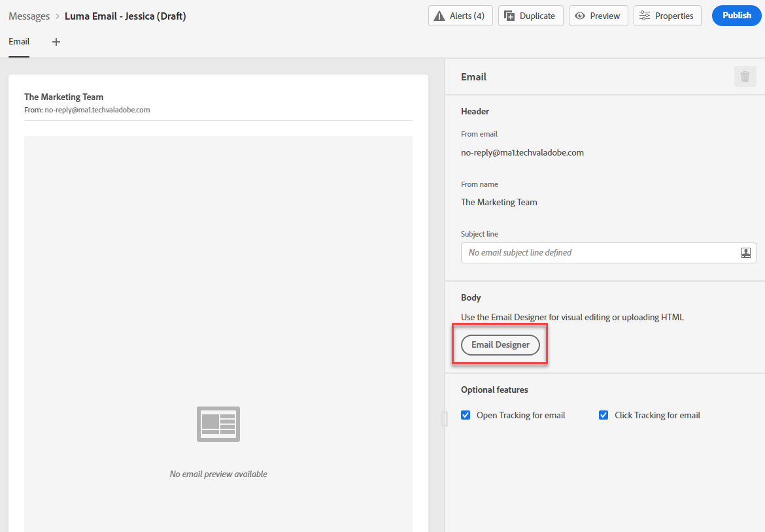Click the subject line input field
This screenshot has height=532, width=765.
tap(608, 252)
